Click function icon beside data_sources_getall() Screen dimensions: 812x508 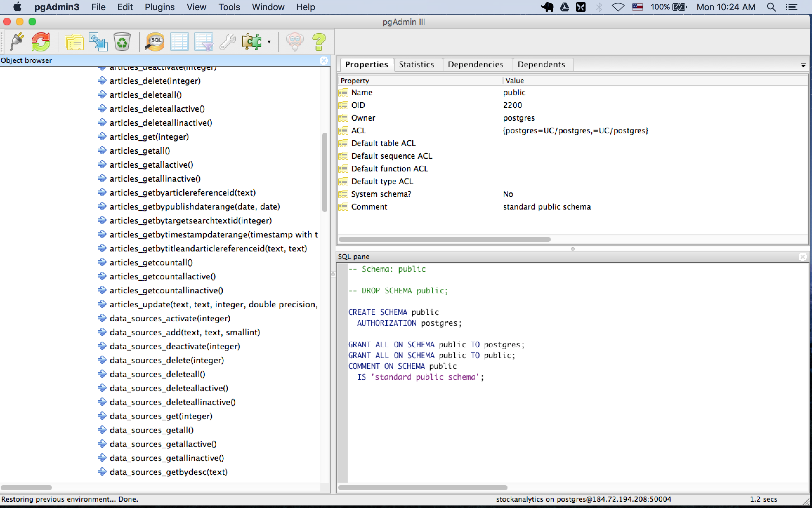pyautogui.click(x=102, y=430)
